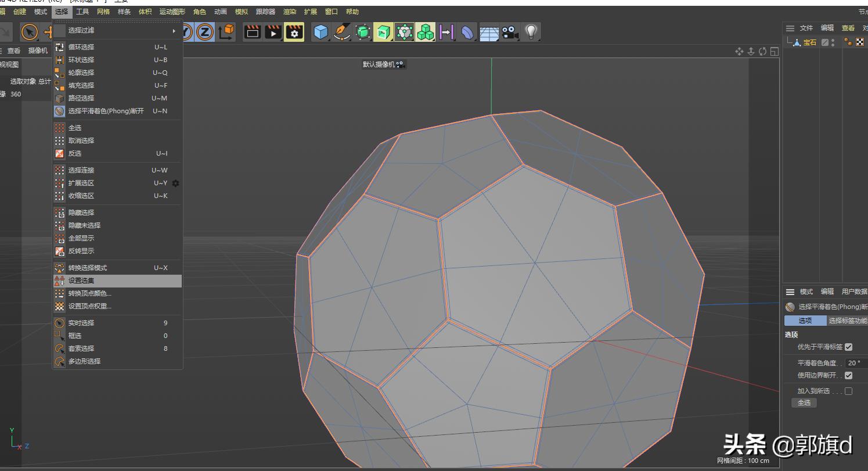Click the MoGraph cloner cubes icon

pos(426,33)
